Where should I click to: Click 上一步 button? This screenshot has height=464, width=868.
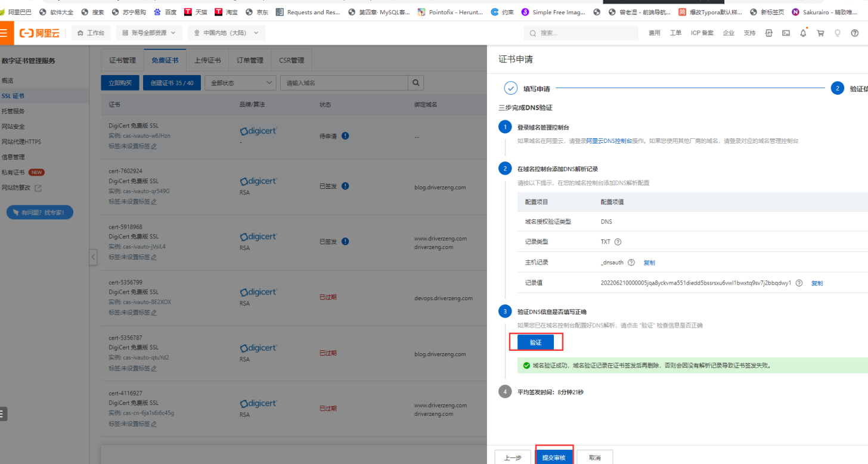513,457
